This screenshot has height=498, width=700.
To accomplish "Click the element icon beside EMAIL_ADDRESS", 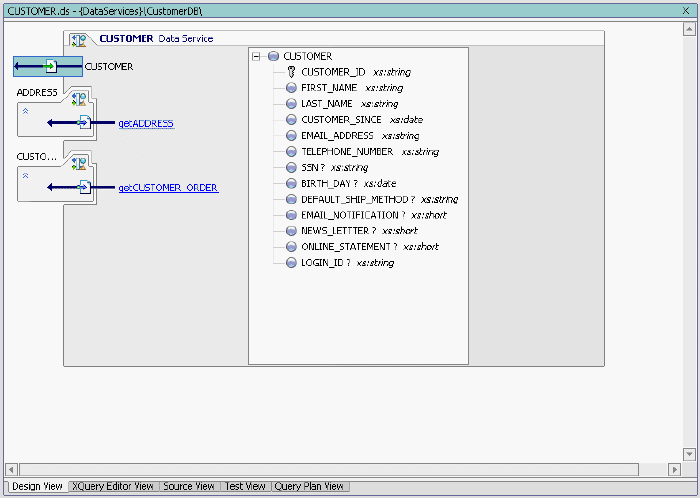I will (x=291, y=135).
